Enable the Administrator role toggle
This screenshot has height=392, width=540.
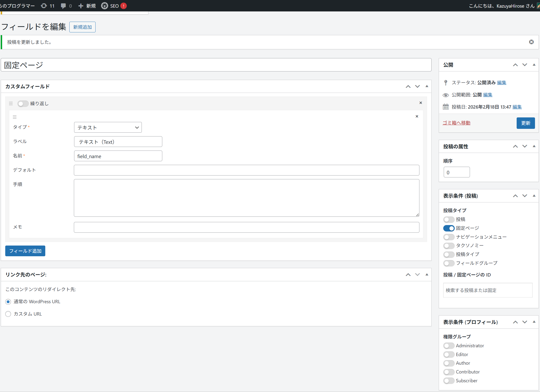(449, 346)
